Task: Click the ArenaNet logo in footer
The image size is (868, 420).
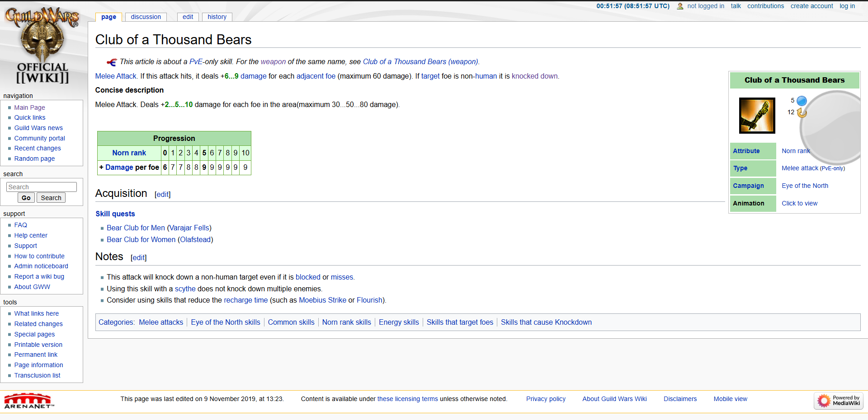Action: 28,401
